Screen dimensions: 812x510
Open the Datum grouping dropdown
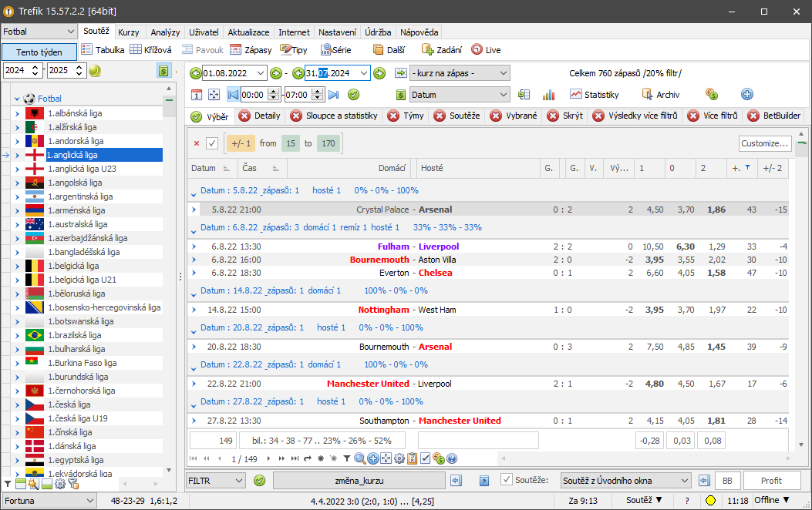coord(460,95)
